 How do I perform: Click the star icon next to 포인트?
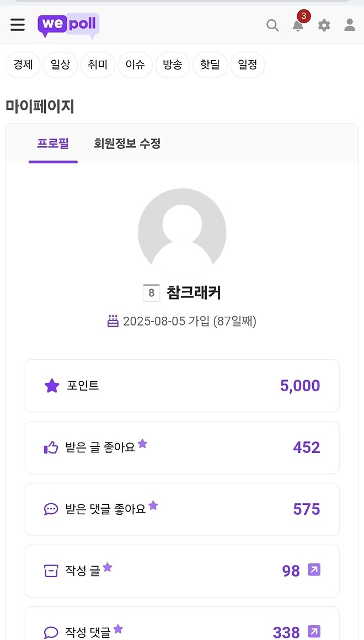[x=51, y=386]
